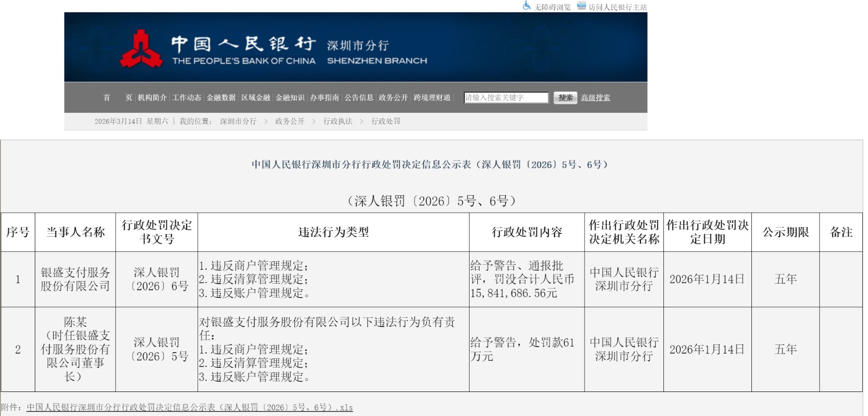Viewport: 868px width, 416px height.
Task: Open the 机构简介 menu item
Action: pos(152,98)
